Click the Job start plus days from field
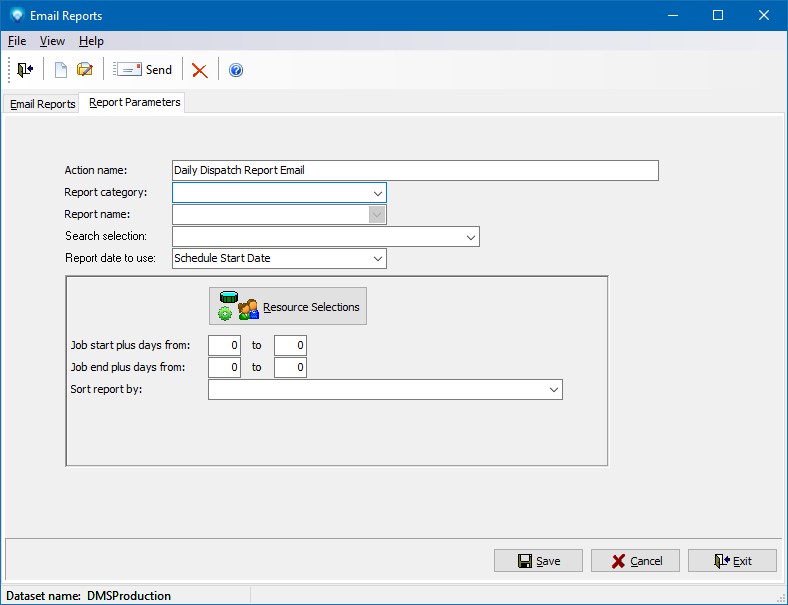Image resolution: width=788 pixels, height=605 pixels. point(224,345)
